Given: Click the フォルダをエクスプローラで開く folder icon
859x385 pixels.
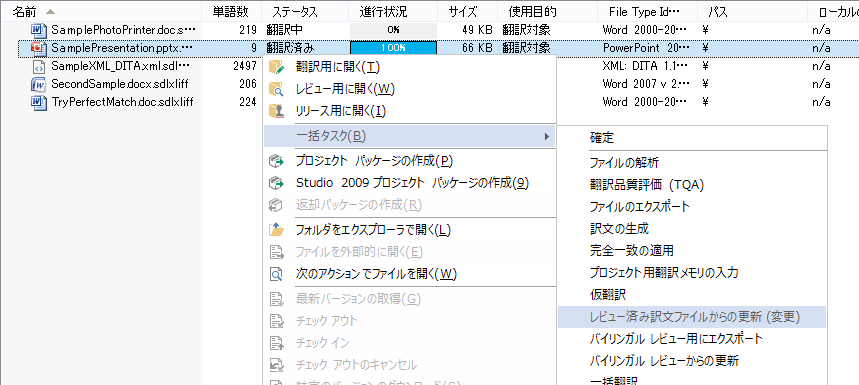Looking at the screenshot, I should coord(277,230).
